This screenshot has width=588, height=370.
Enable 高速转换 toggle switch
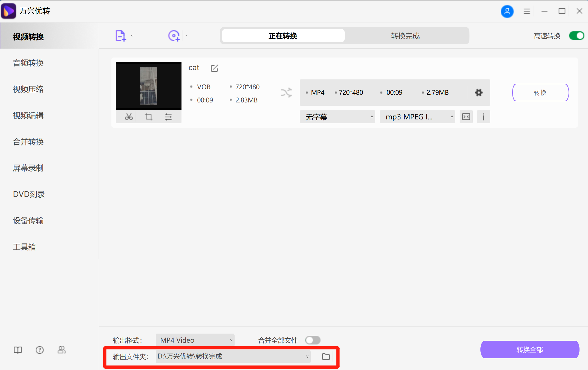pyautogui.click(x=576, y=36)
